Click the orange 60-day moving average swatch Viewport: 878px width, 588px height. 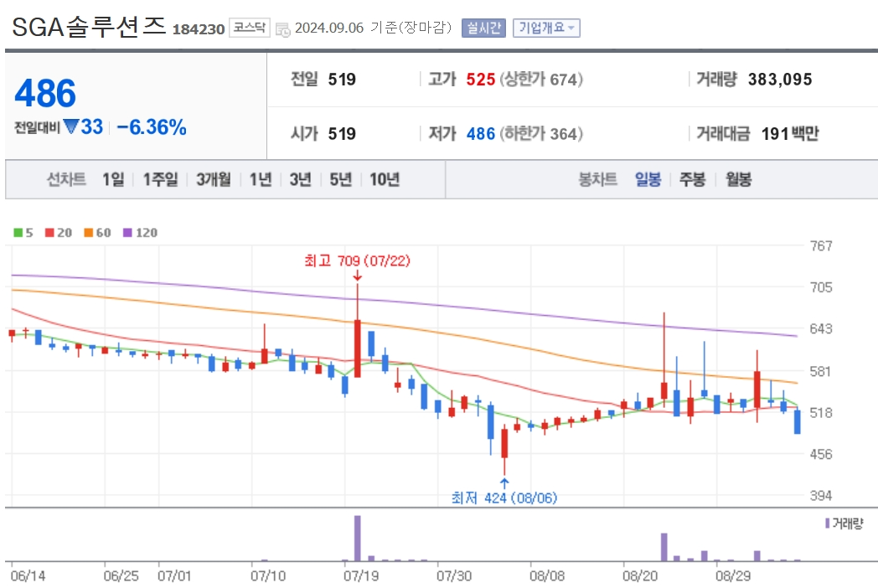click(89, 232)
